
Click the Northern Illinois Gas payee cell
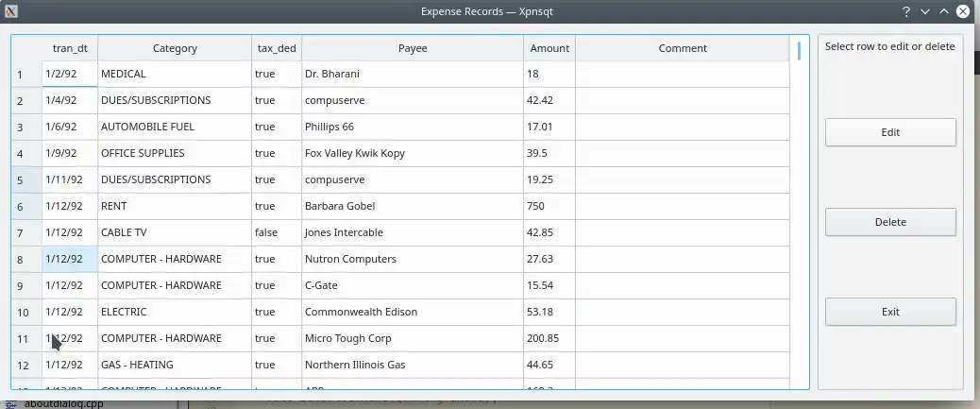413,365
